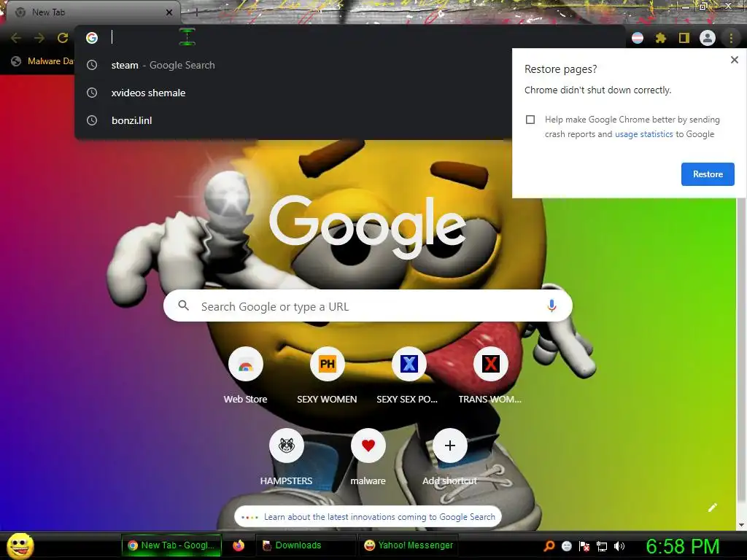Click the 6:58 PM clock
747x560 pixels.
(682, 546)
